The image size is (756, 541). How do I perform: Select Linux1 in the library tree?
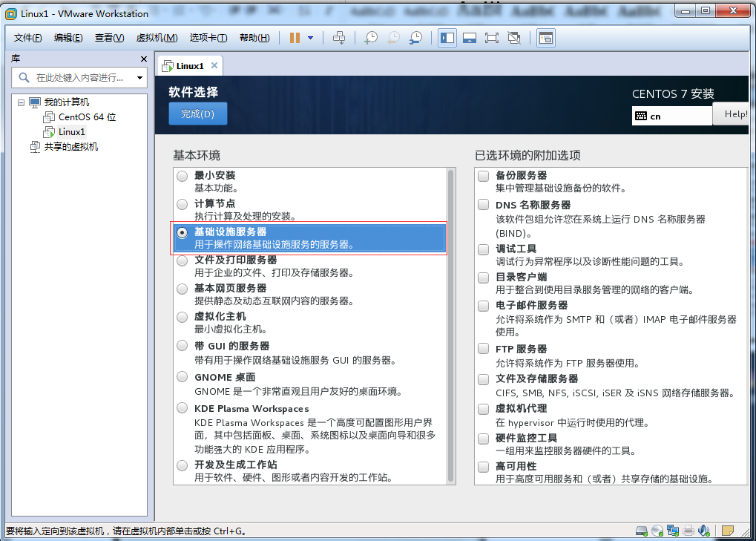point(72,131)
